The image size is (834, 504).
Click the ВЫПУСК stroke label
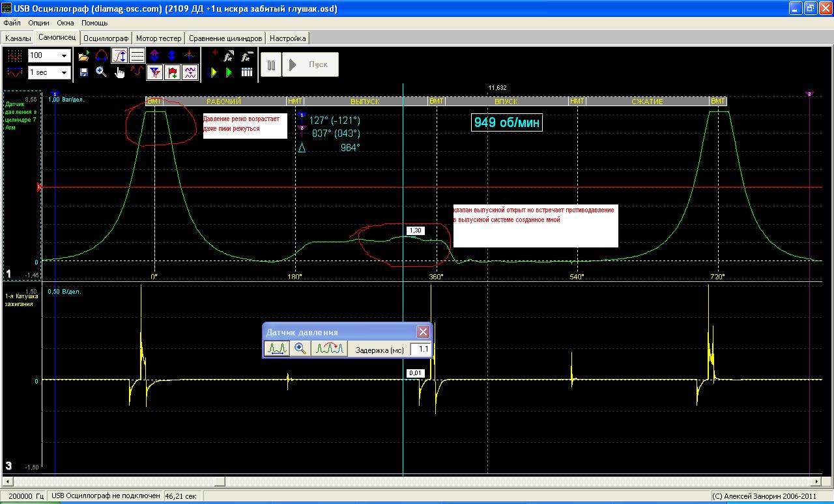365,102
